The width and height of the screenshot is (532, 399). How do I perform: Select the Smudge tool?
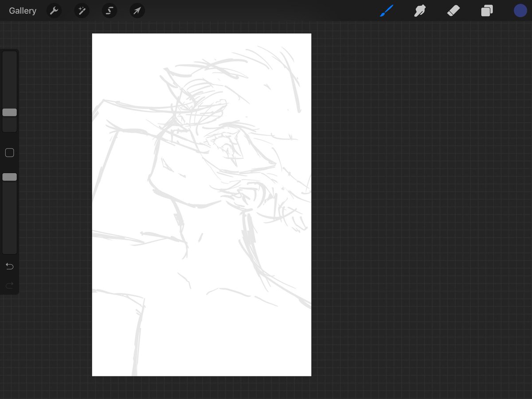pos(420,11)
